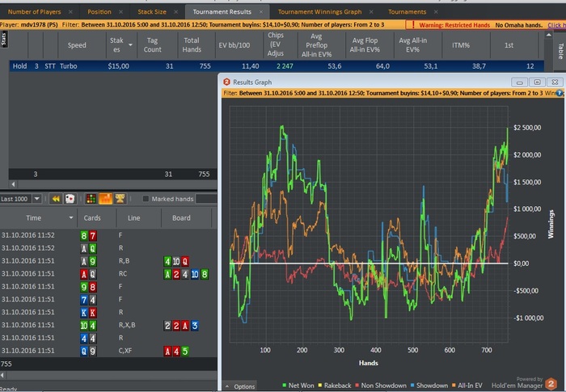Close the Tournament Winnings Graph tab
The height and width of the screenshot is (392, 566).
click(371, 12)
